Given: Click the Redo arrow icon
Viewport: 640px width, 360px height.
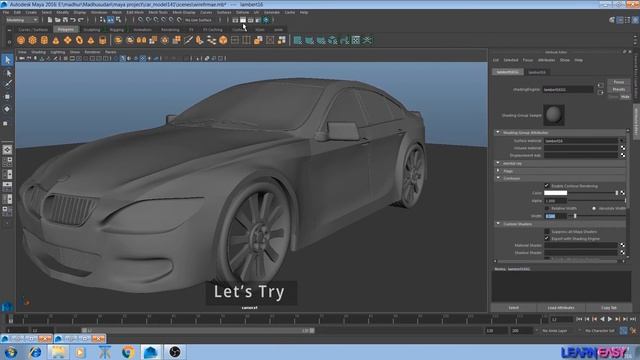Looking at the screenshot, I should 80,20.
